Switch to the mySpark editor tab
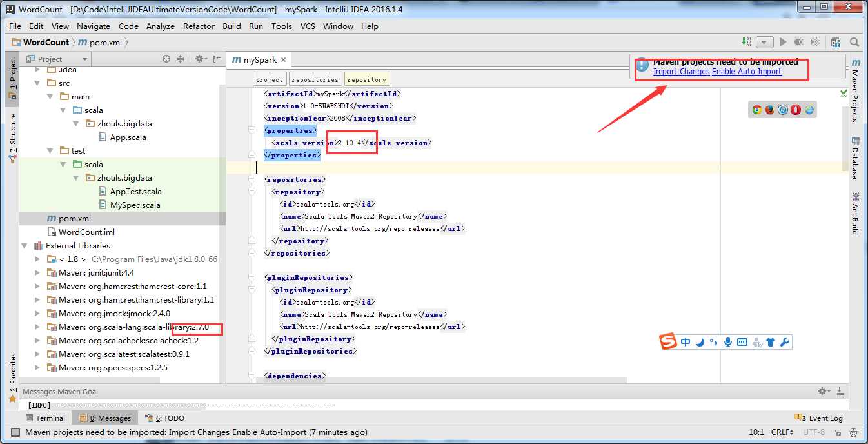The image size is (868, 444). pyautogui.click(x=260, y=59)
